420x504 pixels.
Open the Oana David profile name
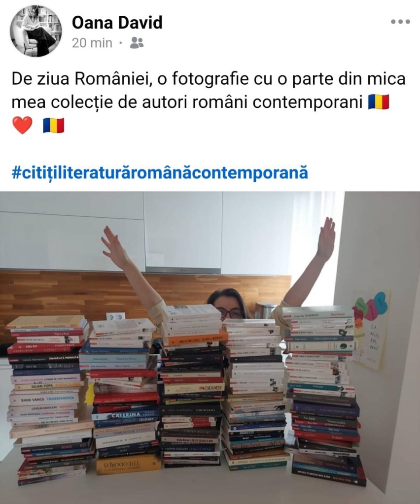pyautogui.click(x=117, y=23)
